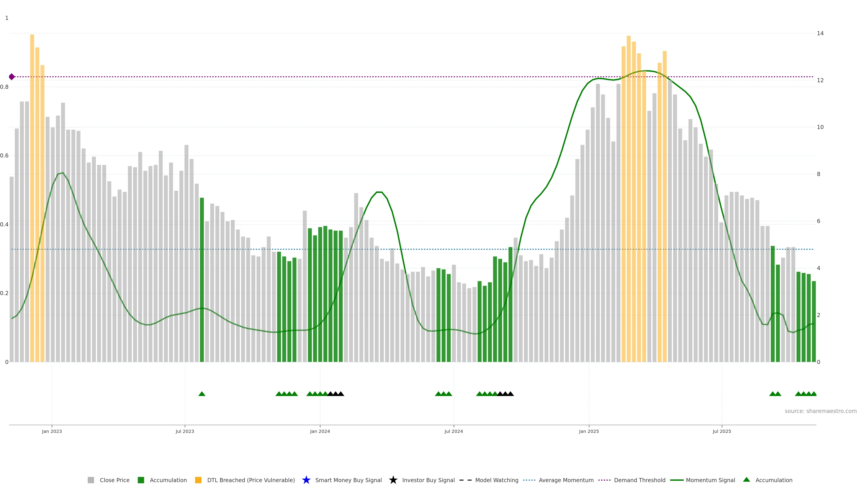Click the Jan 2023 axis label

click(x=52, y=431)
